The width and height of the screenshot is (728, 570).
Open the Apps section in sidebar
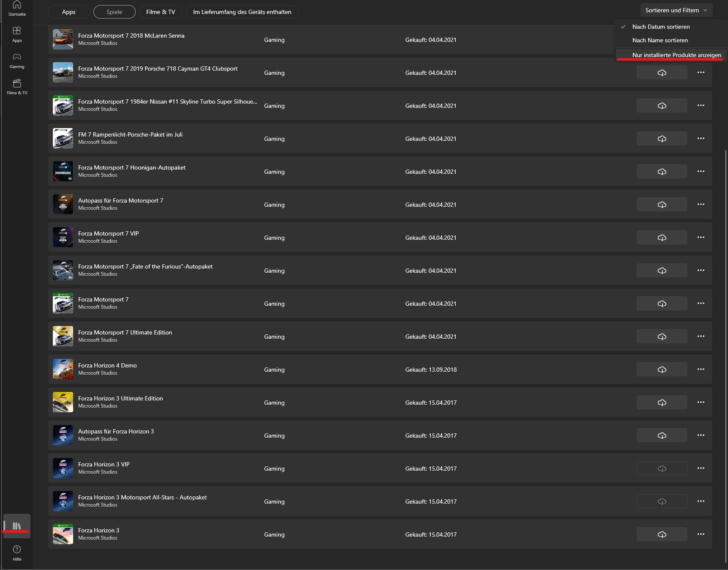pos(17,34)
